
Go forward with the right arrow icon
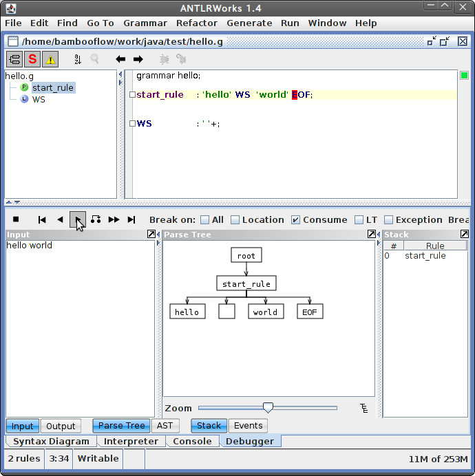138,59
